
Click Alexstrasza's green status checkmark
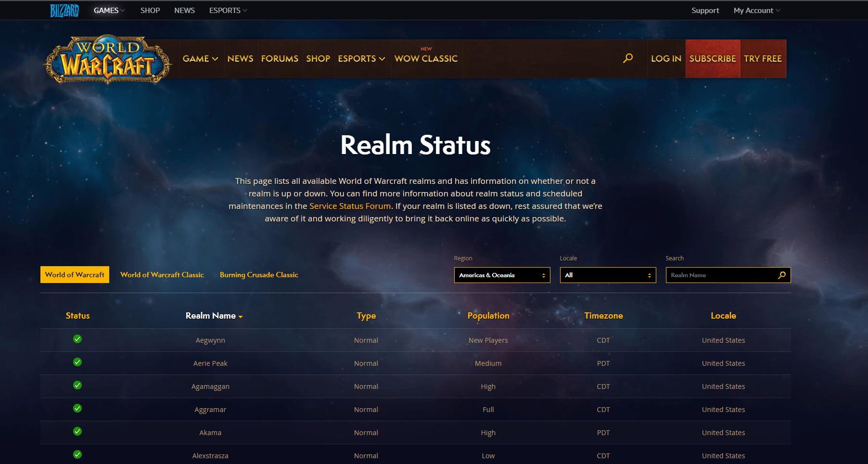coord(77,454)
